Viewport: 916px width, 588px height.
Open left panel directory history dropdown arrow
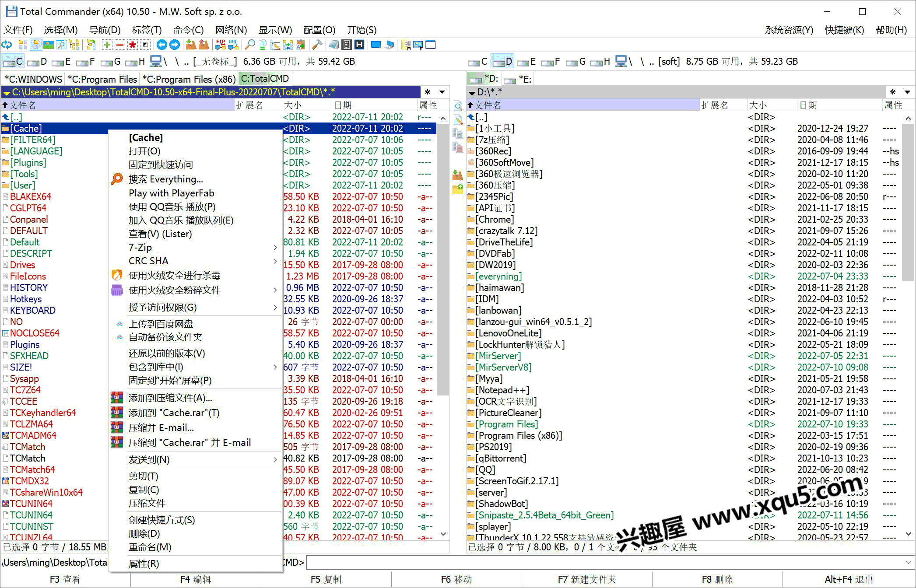point(442,92)
